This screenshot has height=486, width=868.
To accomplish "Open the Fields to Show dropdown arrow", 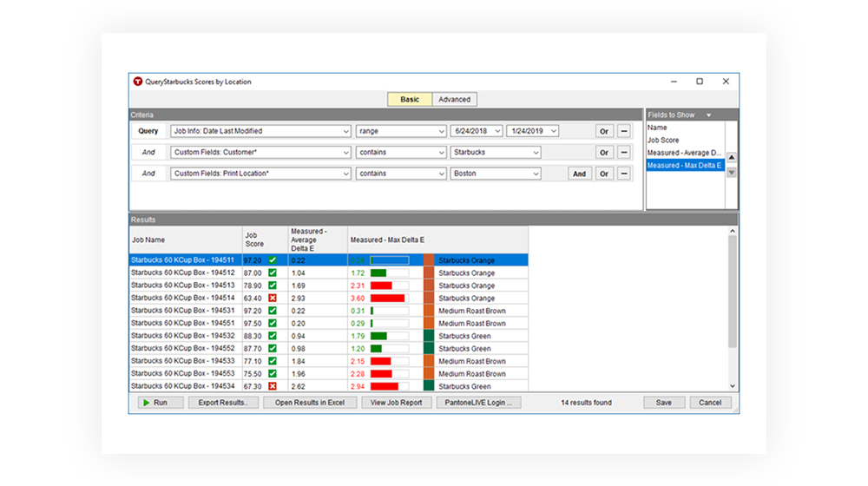I will pos(708,115).
